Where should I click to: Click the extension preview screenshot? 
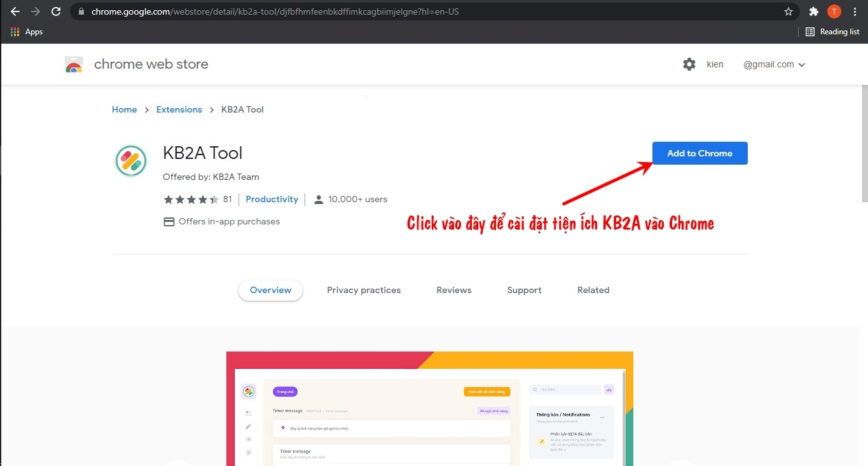tap(430, 409)
